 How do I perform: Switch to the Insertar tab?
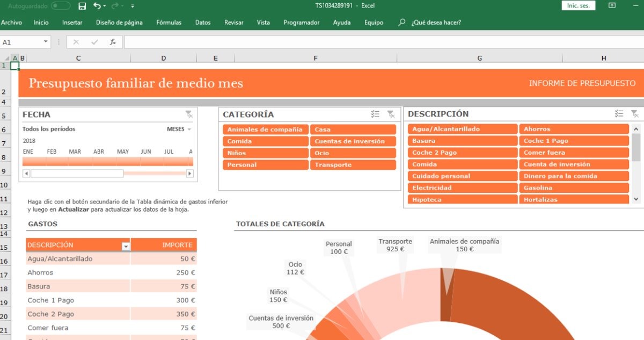click(72, 23)
